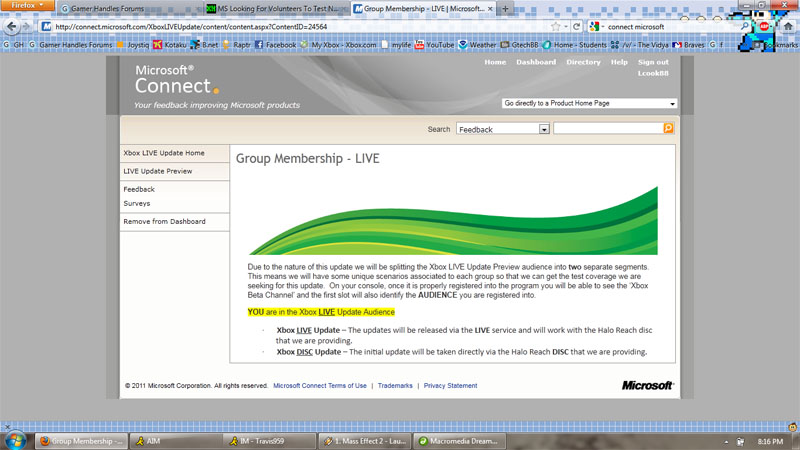Click the Sign out link
Viewport: 800px width, 450px height.
653,62
